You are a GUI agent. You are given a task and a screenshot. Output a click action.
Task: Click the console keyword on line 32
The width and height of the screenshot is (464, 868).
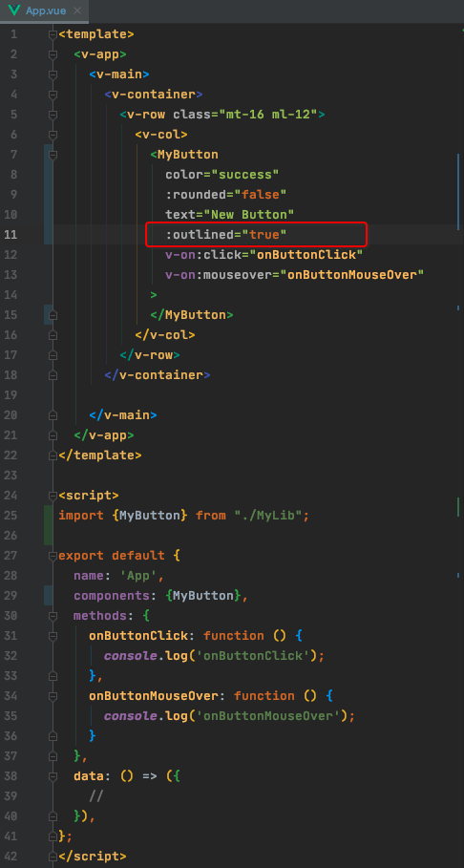click(130, 655)
